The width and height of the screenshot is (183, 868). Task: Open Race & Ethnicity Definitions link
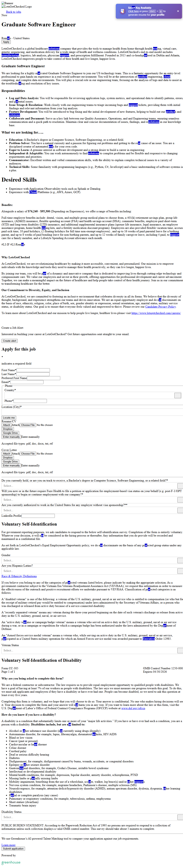click(19, 576)
